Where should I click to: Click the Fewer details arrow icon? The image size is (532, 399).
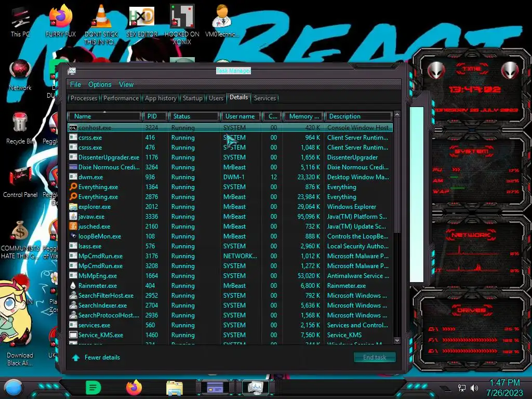coord(76,357)
